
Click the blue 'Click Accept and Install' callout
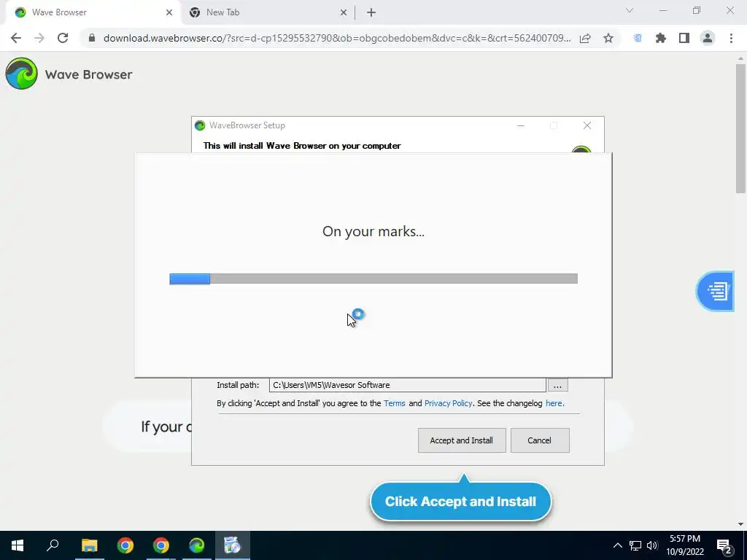[461, 502]
